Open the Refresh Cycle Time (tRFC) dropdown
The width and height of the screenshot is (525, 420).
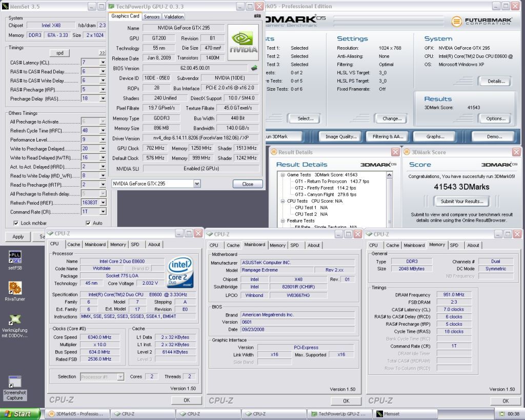tap(103, 130)
